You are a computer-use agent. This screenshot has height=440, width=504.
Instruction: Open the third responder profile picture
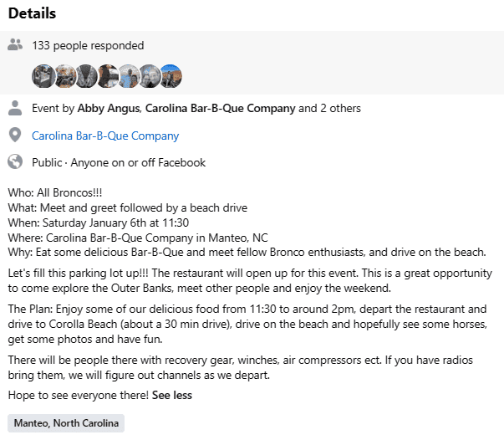click(x=87, y=76)
